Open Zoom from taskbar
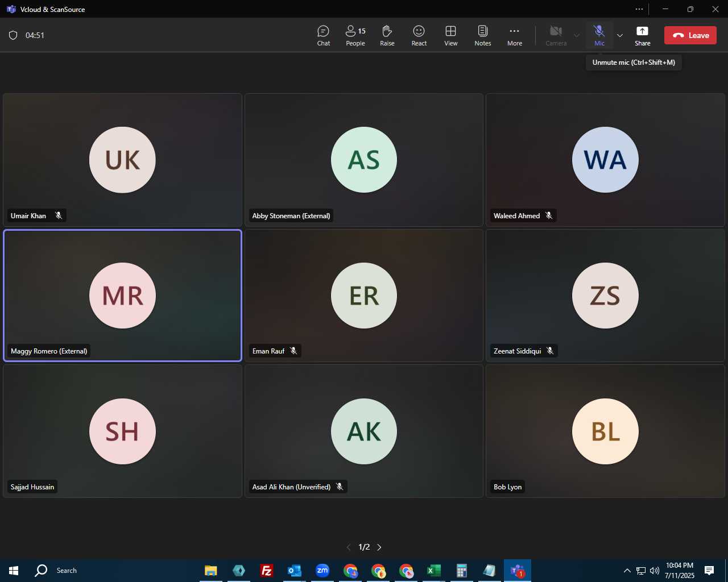Screen dimensions: 728x582 [x=322, y=571]
